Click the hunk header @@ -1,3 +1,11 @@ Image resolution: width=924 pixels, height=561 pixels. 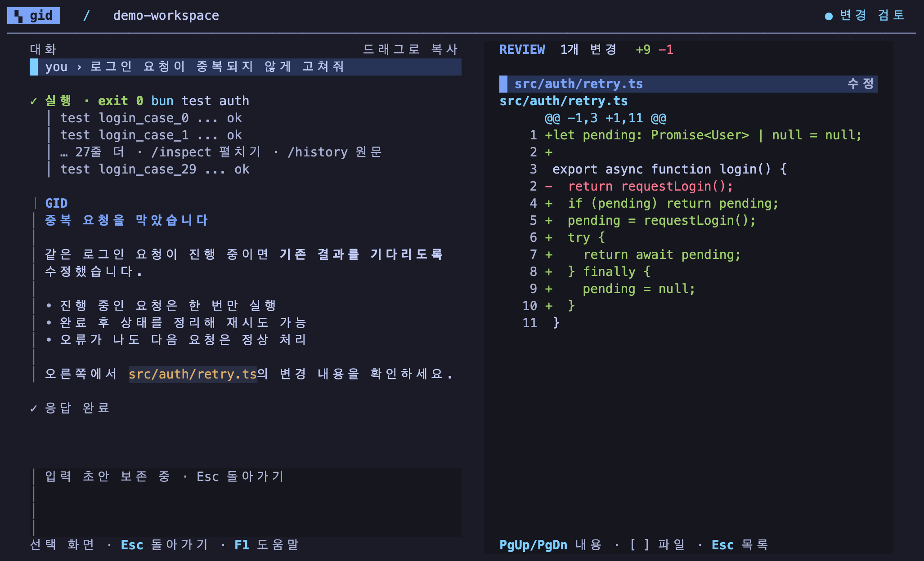(606, 118)
